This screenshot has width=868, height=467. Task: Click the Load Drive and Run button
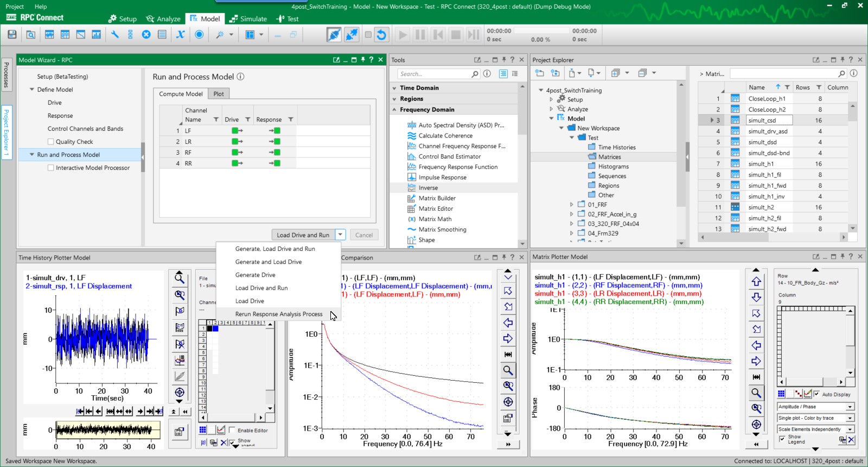click(303, 235)
